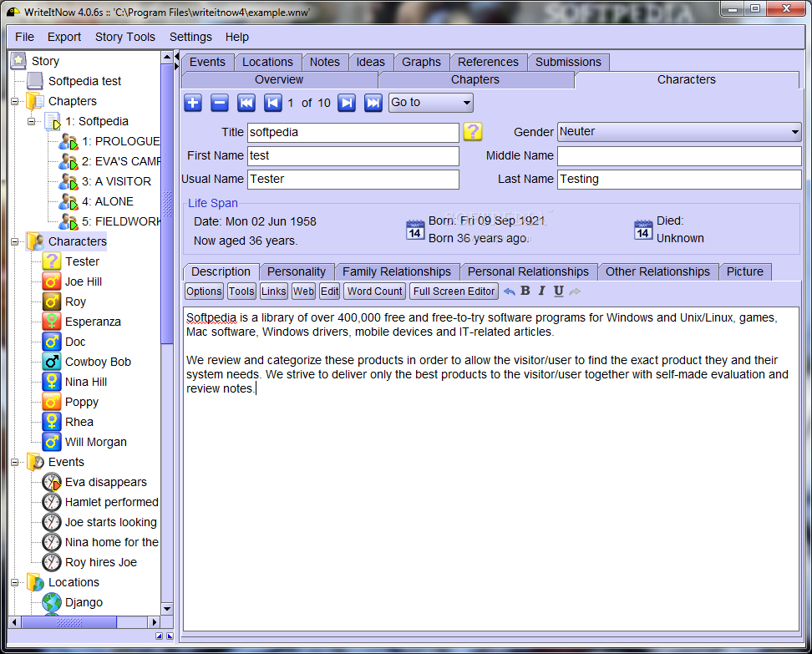Switch to the Chapters tab
812x654 pixels.
tap(475, 79)
